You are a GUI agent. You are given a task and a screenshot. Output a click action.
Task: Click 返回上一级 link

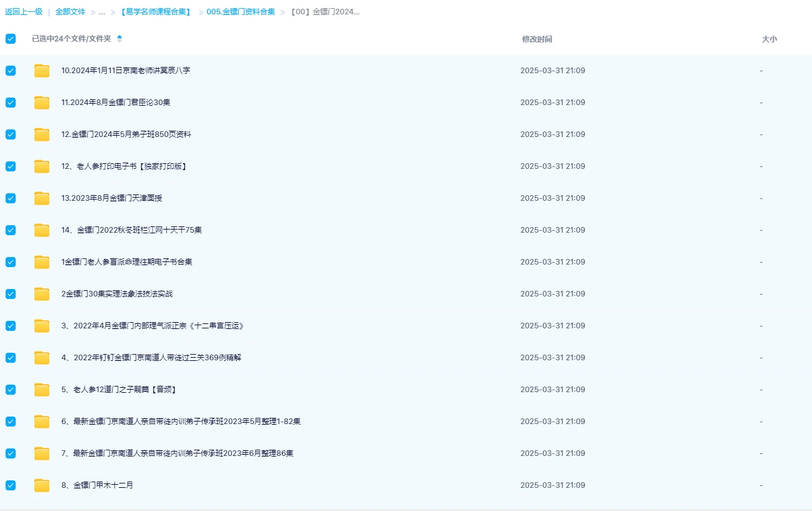(x=24, y=12)
